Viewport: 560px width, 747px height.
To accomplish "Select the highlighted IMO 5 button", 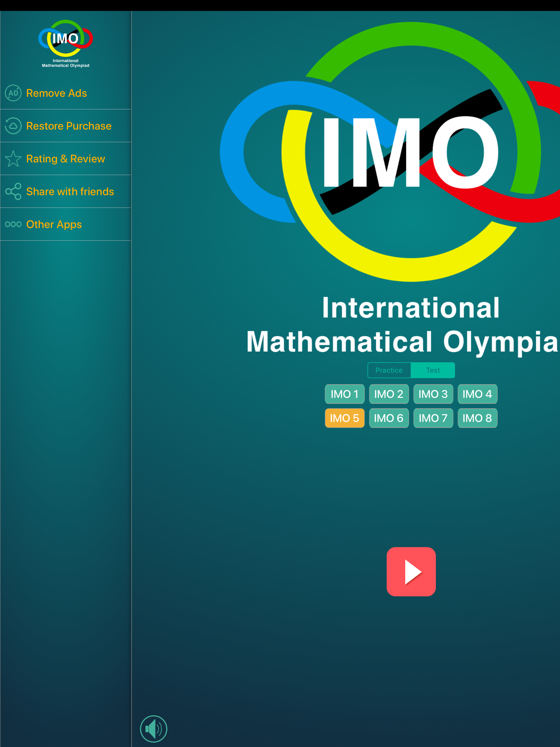I will coord(345,418).
